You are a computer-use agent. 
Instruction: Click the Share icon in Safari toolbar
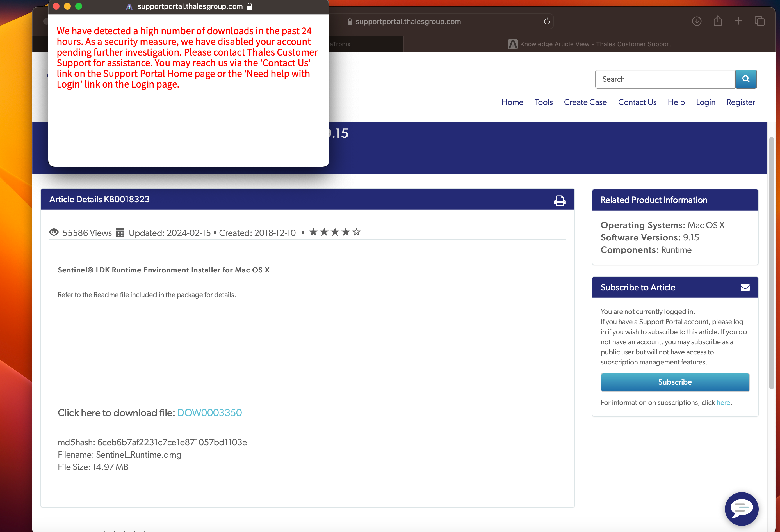718,21
